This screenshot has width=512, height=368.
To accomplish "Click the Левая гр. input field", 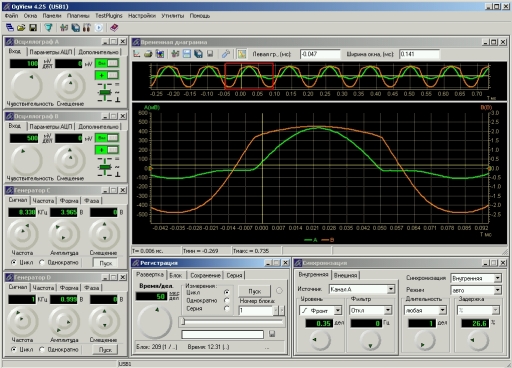I will (x=319, y=54).
